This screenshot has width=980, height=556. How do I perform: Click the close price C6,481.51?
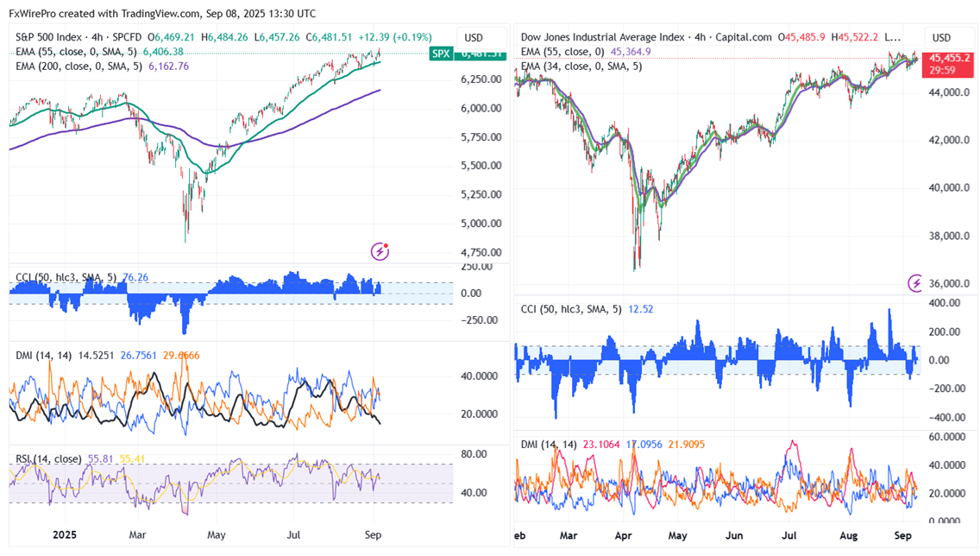[x=329, y=37]
